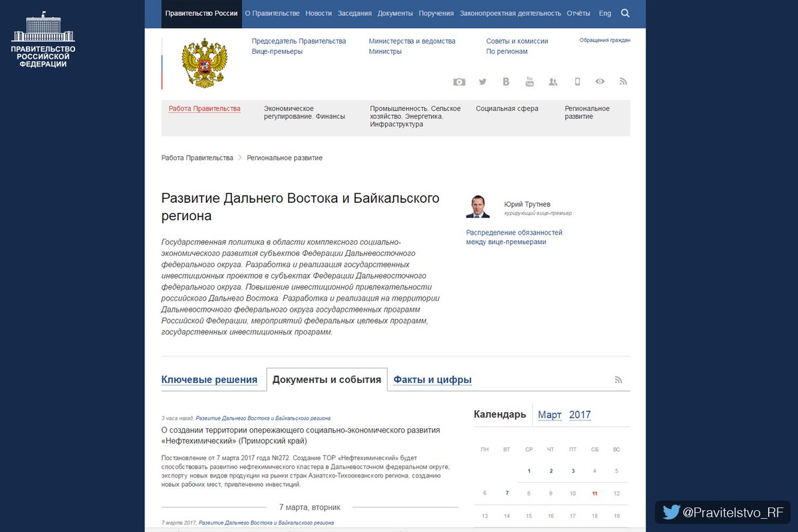Open 'Советы и комиссии' link
This screenshot has width=798, height=532.
517,41
